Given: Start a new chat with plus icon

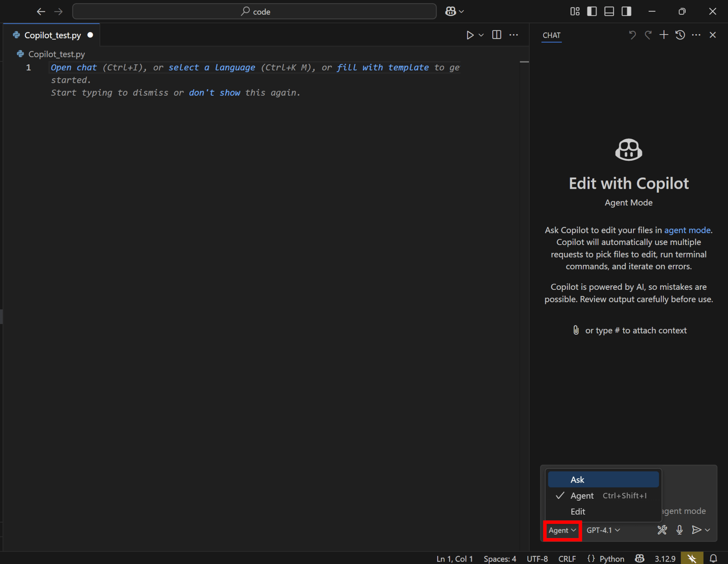Looking at the screenshot, I should point(664,35).
